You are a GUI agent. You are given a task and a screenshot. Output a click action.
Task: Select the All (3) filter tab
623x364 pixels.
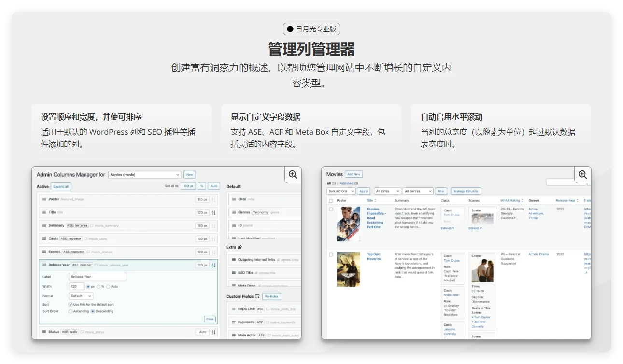pos(328,183)
